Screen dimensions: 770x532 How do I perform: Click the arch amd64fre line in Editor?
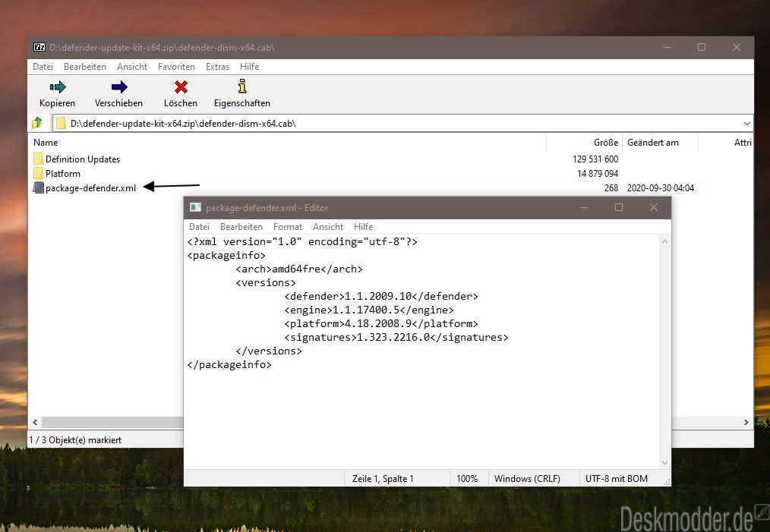point(299,269)
